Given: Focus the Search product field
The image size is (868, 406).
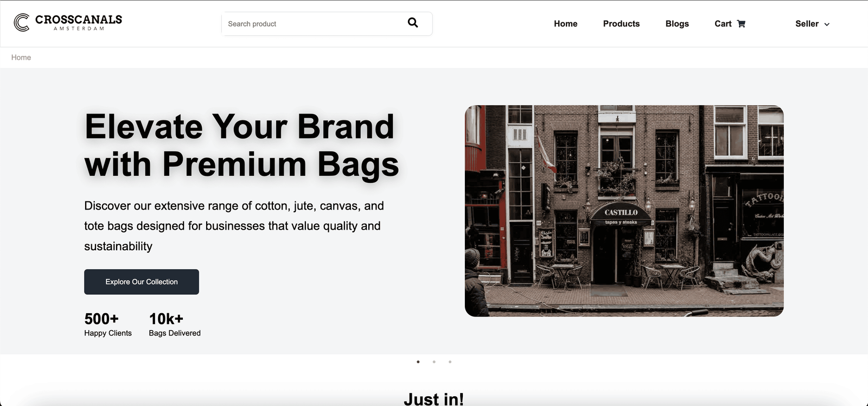Looking at the screenshot, I should pos(327,24).
